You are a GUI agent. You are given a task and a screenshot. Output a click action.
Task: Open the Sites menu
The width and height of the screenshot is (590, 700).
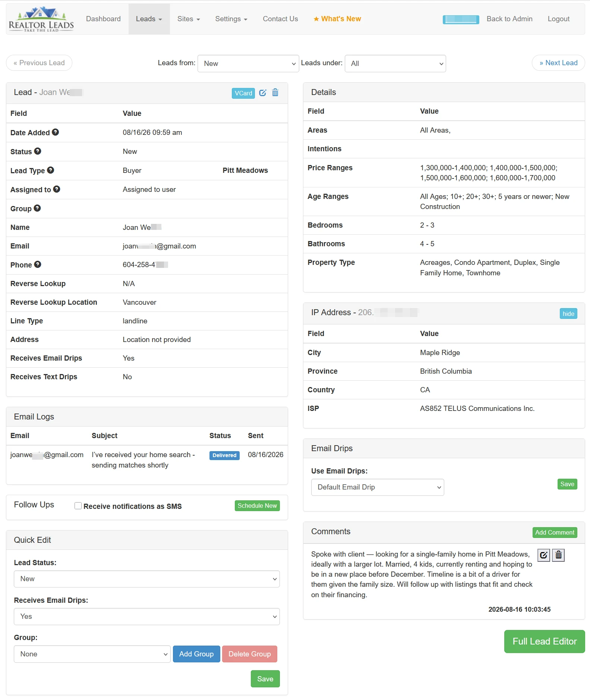189,19
